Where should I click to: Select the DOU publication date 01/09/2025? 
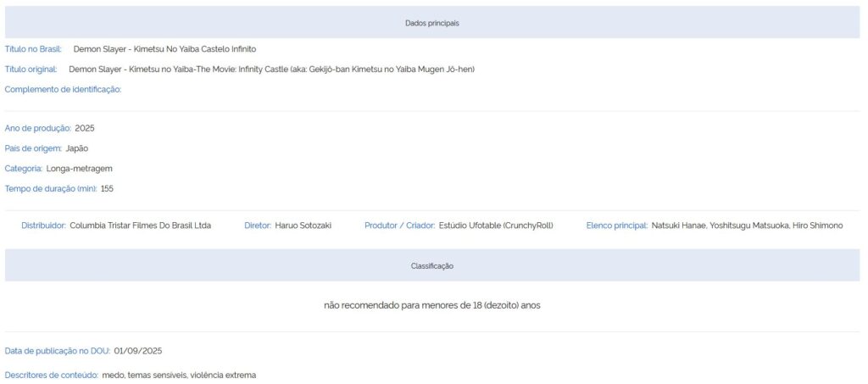(x=138, y=351)
